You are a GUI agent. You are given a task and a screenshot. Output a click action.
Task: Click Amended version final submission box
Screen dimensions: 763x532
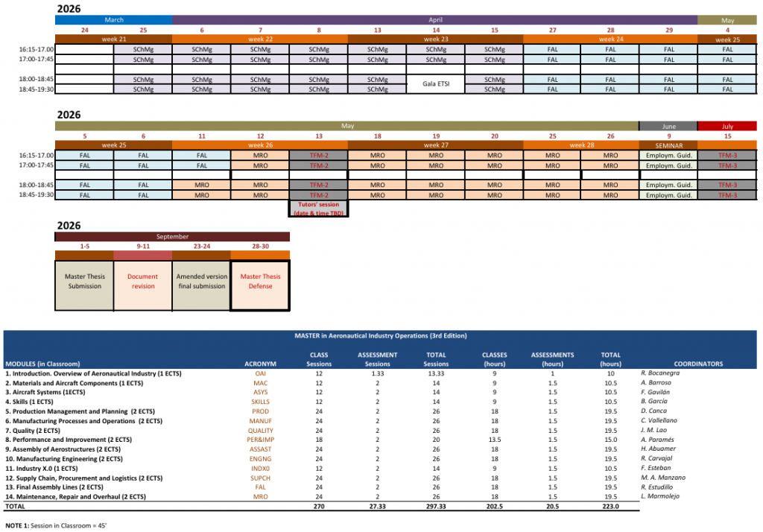[201, 281]
